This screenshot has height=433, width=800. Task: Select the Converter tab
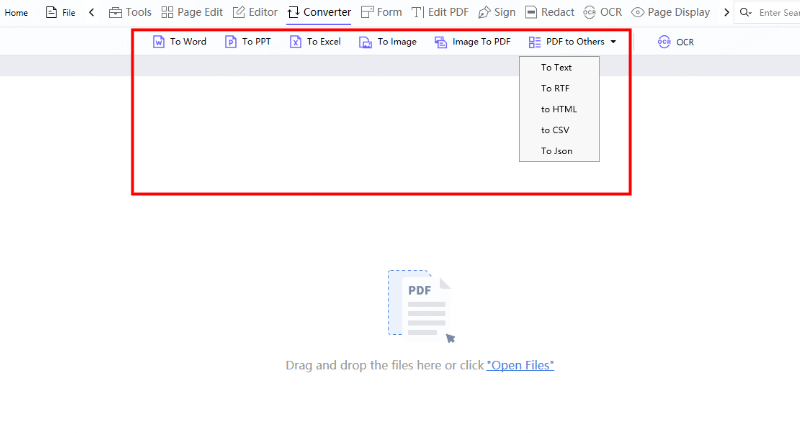[319, 12]
